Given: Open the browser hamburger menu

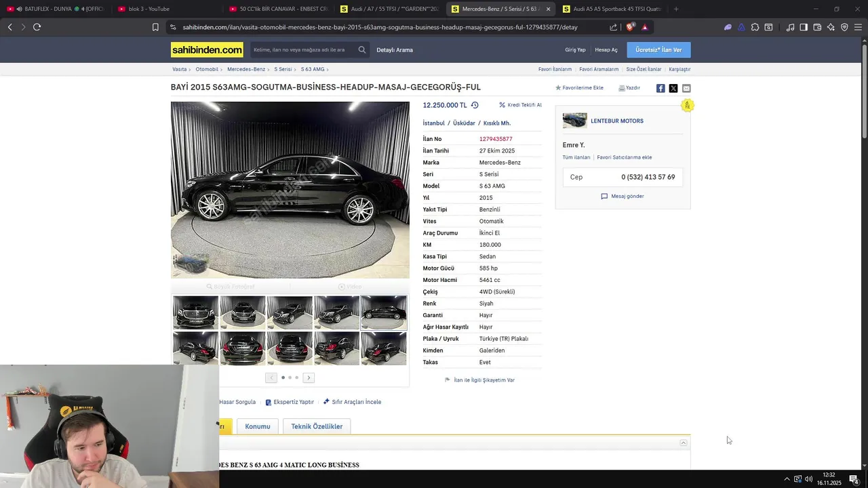Looking at the screenshot, I should tap(858, 27).
